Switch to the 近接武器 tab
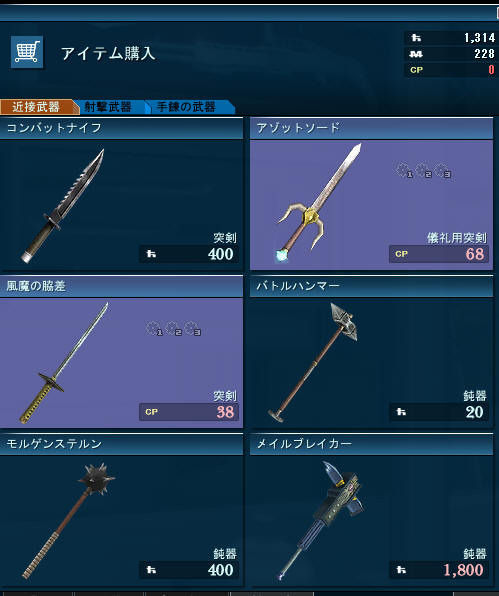499x596 pixels. tap(36, 107)
